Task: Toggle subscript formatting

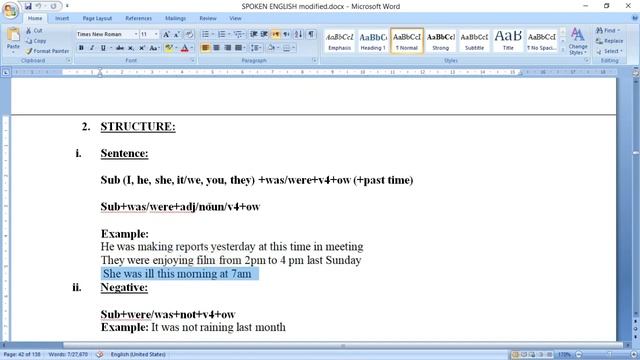Action: 131,48
